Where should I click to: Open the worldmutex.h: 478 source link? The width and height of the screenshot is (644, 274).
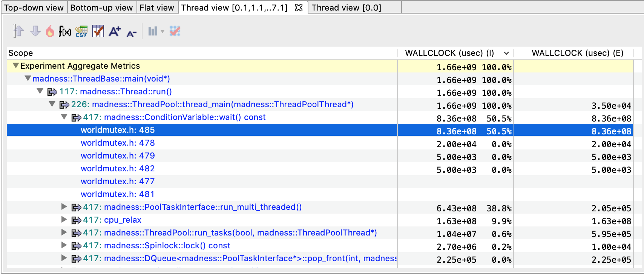[118, 143]
